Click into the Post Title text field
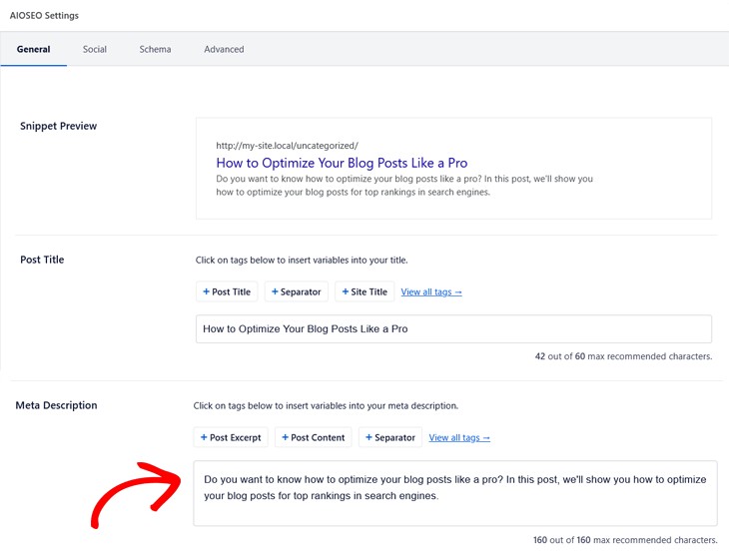Viewport: 729px width, 560px height. point(453,328)
